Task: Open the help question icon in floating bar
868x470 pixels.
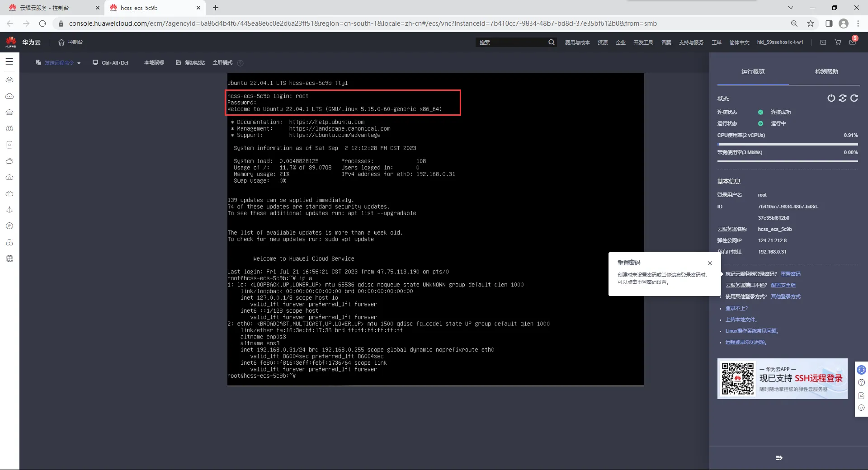Action: coord(861,382)
